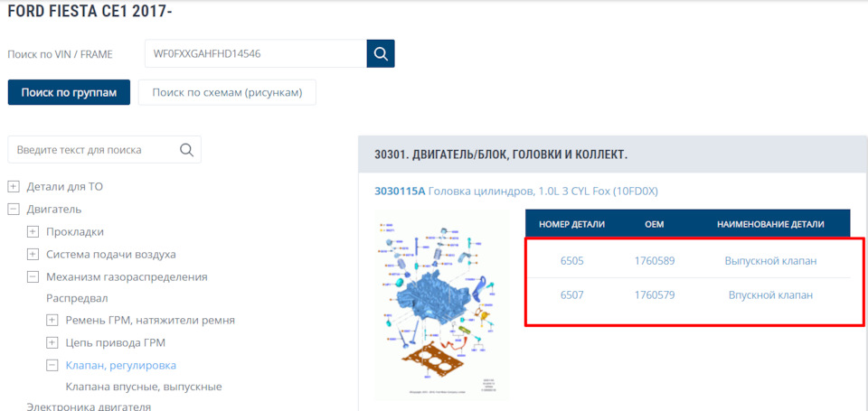Open 'Клапана впусные, выпускные' item
Viewport: 868px width, 411px height.
(x=144, y=387)
